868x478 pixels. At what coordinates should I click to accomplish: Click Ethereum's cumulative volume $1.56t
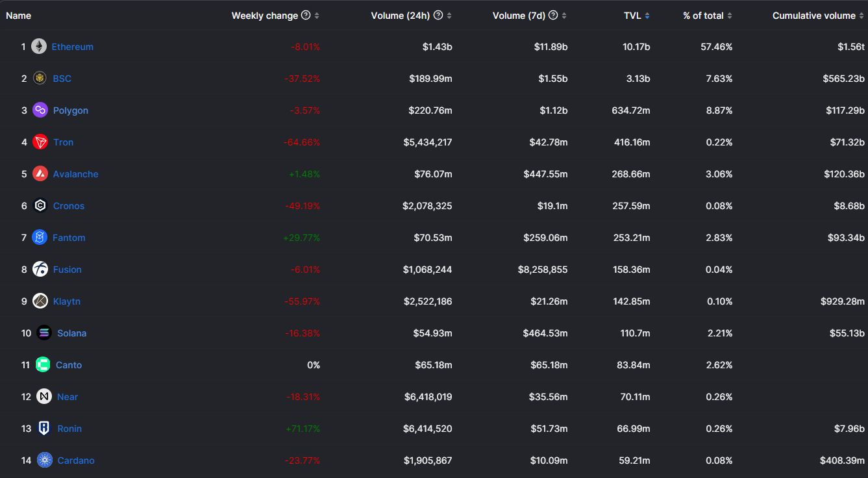pos(851,47)
